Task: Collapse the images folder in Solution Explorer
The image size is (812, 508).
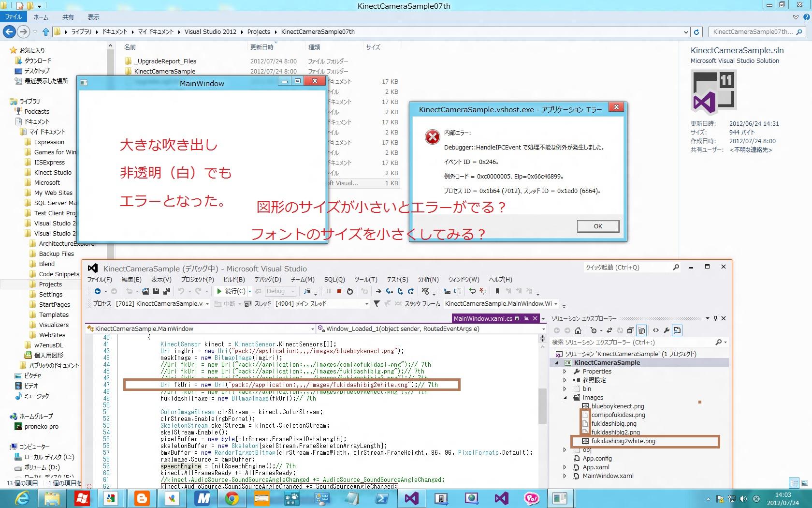Action: click(x=565, y=398)
